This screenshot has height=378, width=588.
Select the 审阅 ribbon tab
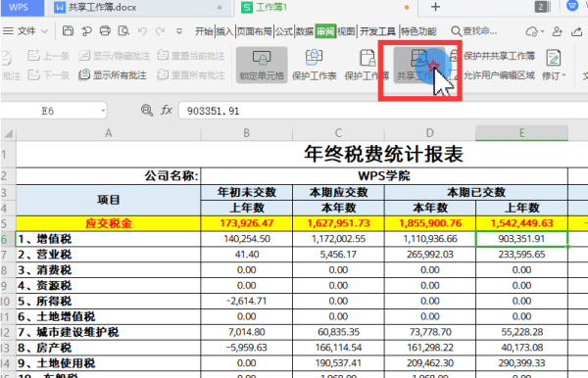pyautogui.click(x=325, y=31)
